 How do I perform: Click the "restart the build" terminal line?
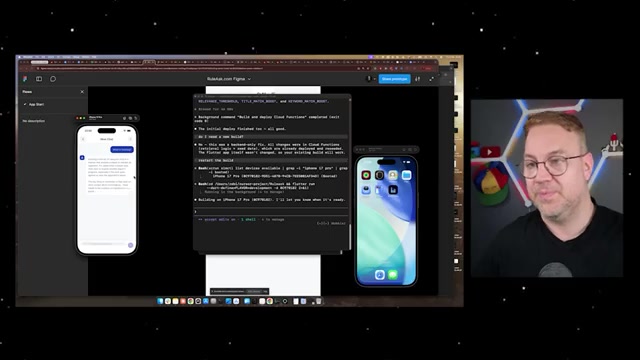tap(271, 160)
